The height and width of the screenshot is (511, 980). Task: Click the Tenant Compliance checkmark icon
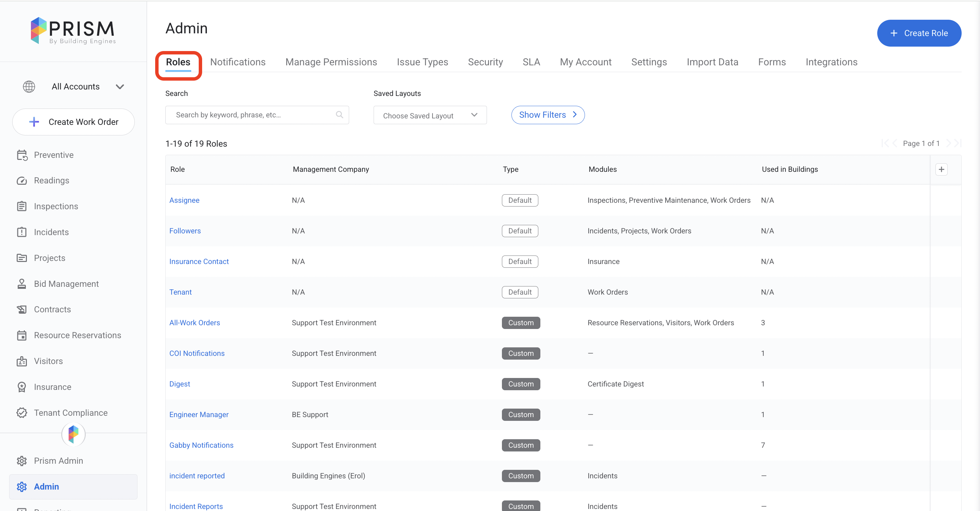click(22, 413)
